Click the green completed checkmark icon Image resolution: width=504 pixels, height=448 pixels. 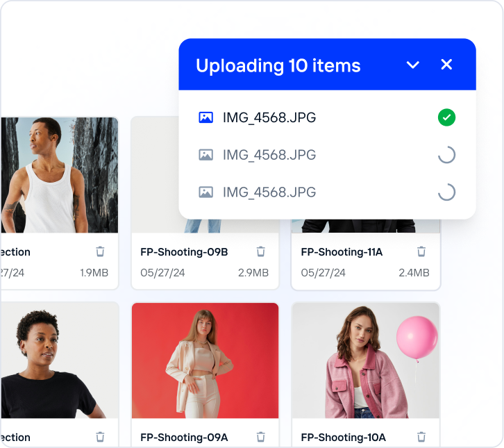[x=446, y=117]
